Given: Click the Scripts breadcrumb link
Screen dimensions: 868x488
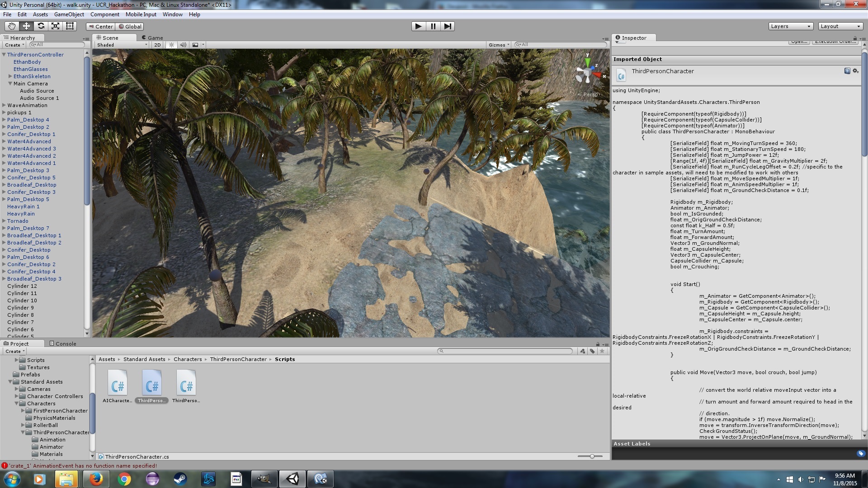Looking at the screenshot, I should [x=284, y=359].
